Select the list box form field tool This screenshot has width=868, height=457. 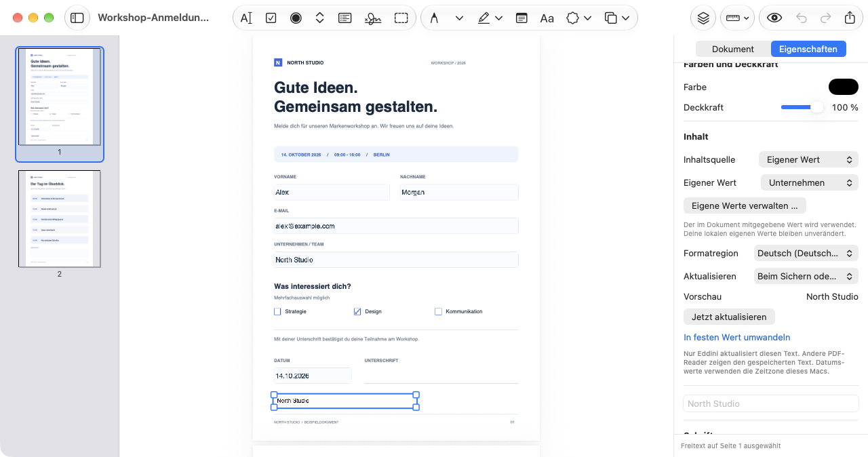coord(345,18)
